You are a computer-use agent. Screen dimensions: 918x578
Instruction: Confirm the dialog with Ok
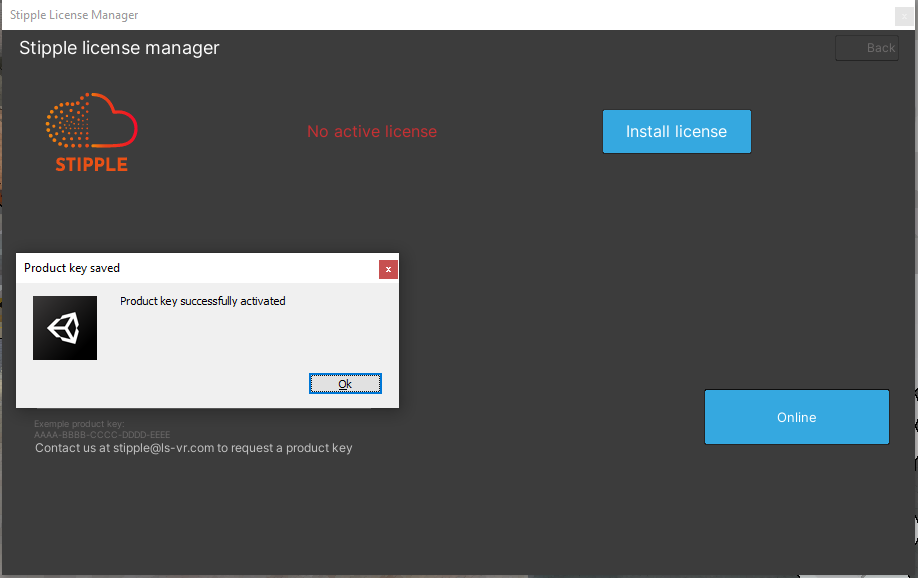(345, 384)
